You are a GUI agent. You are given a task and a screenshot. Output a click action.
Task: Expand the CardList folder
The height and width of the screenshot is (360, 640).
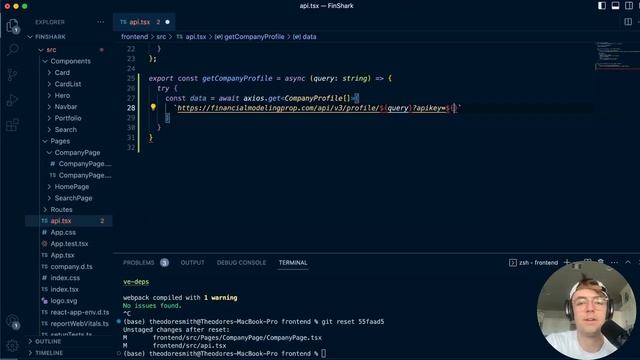tap(68, 84)
